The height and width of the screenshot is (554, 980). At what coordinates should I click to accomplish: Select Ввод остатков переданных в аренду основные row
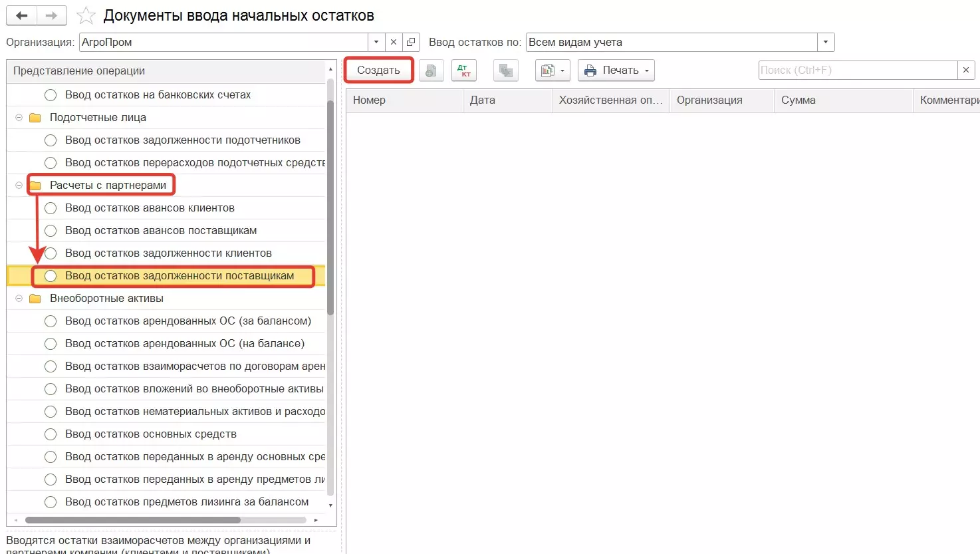click(x=166, y=457)
